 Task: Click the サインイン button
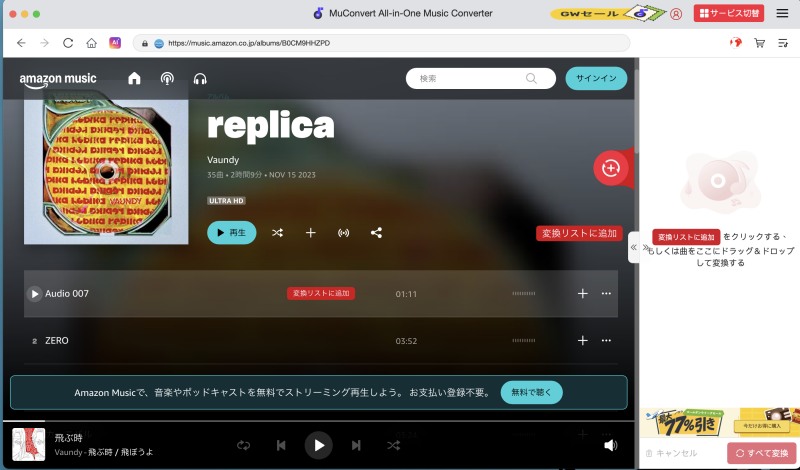[x=596, y=78]
